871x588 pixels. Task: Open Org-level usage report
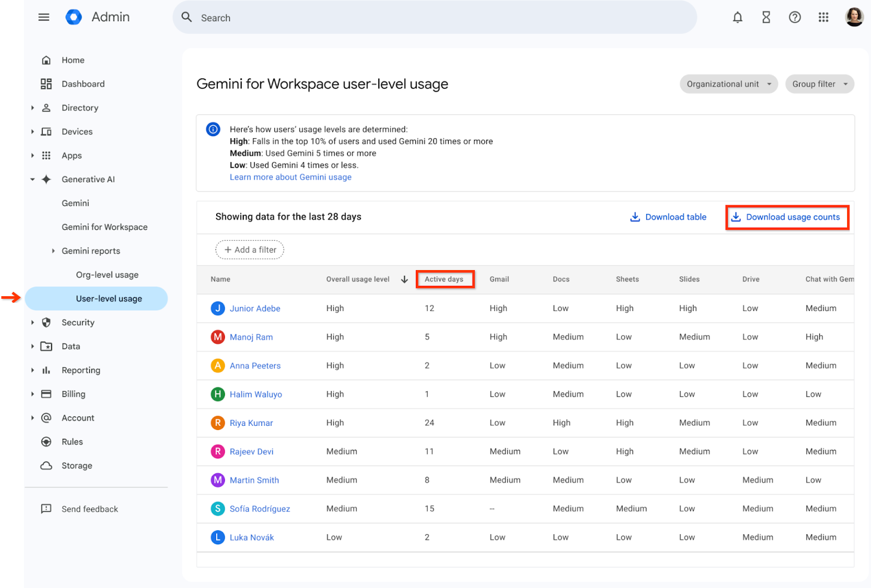click(107, 275)
